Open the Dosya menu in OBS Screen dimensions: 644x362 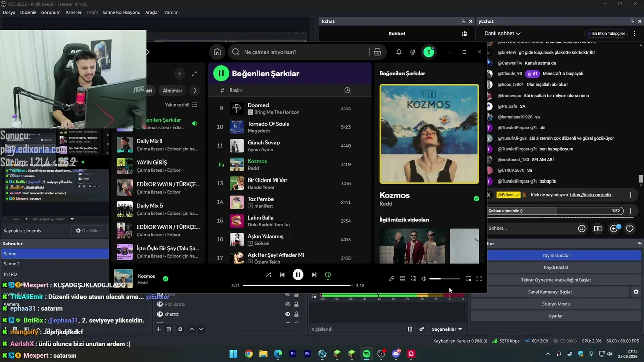pyautogui.click(x=9, y=12)
